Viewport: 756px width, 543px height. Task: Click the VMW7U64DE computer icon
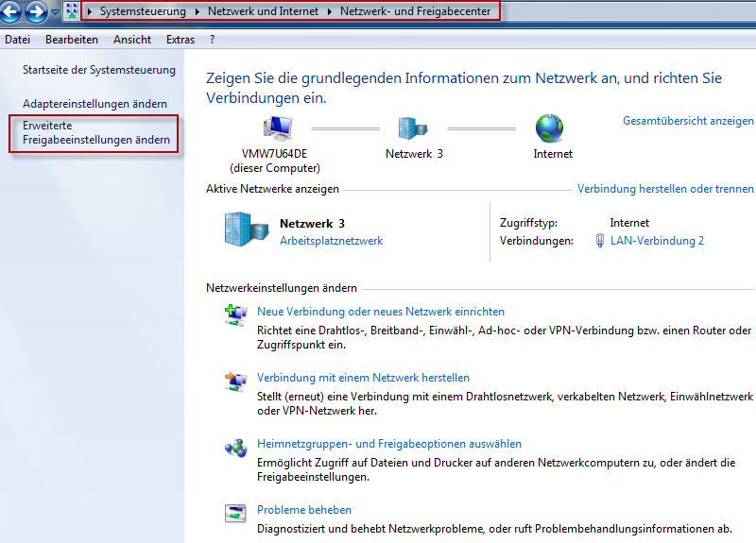278,128
